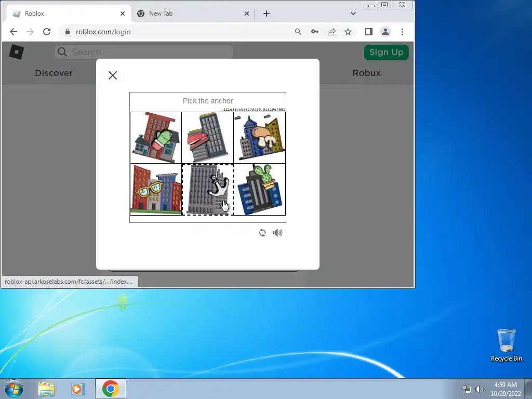Image resolution: width=532 pixels, height=399 pixels.
Task: Close the captcha dialog with the X icon
Action: pos(113,75)
